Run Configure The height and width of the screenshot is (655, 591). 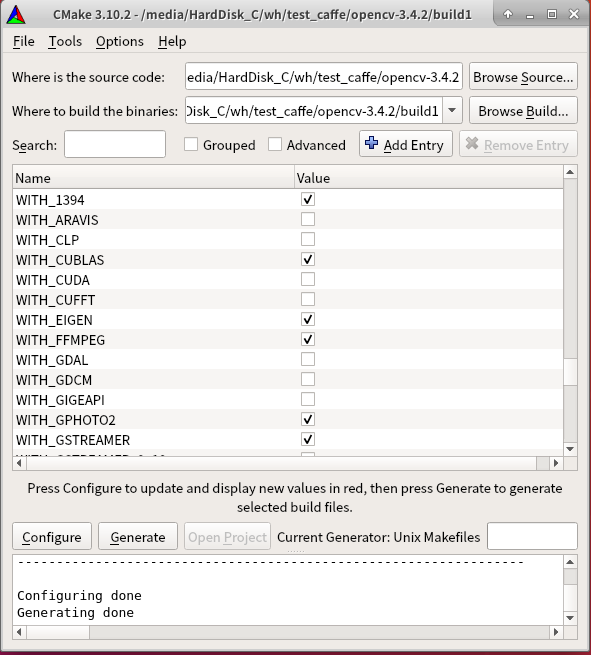point(52,536)
